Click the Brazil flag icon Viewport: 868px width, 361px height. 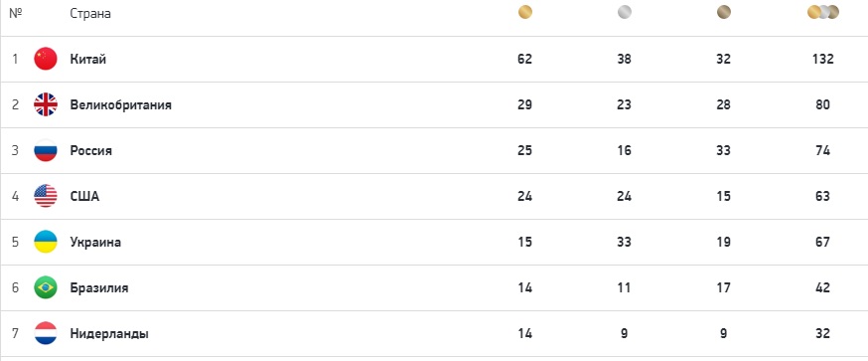[46, 287]
